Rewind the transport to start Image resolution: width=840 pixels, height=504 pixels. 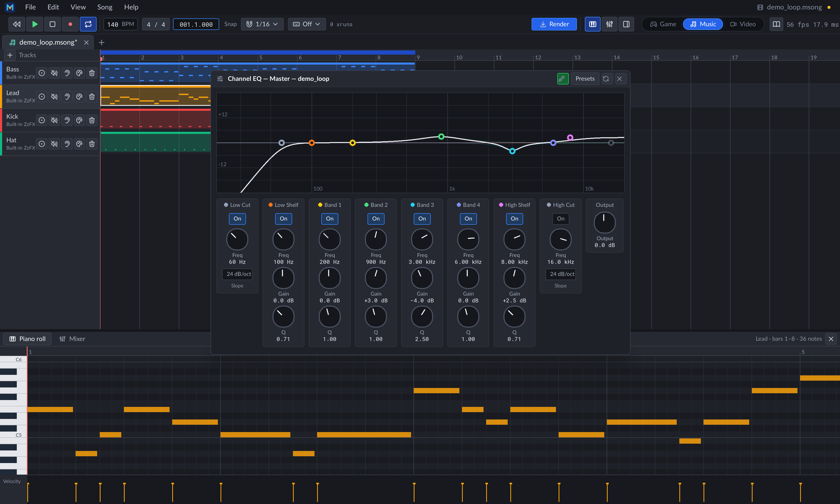[x=17, y=24]
